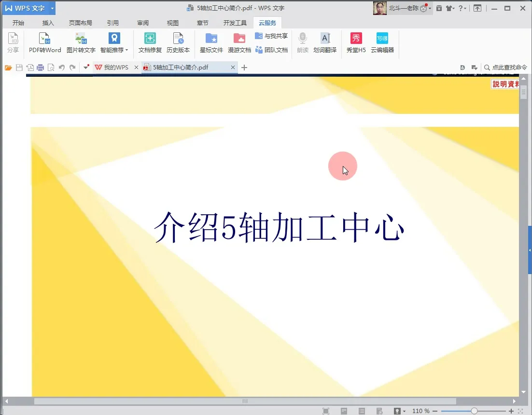Launch the 文档修复 document repair tool

click(x=150, y=43)
